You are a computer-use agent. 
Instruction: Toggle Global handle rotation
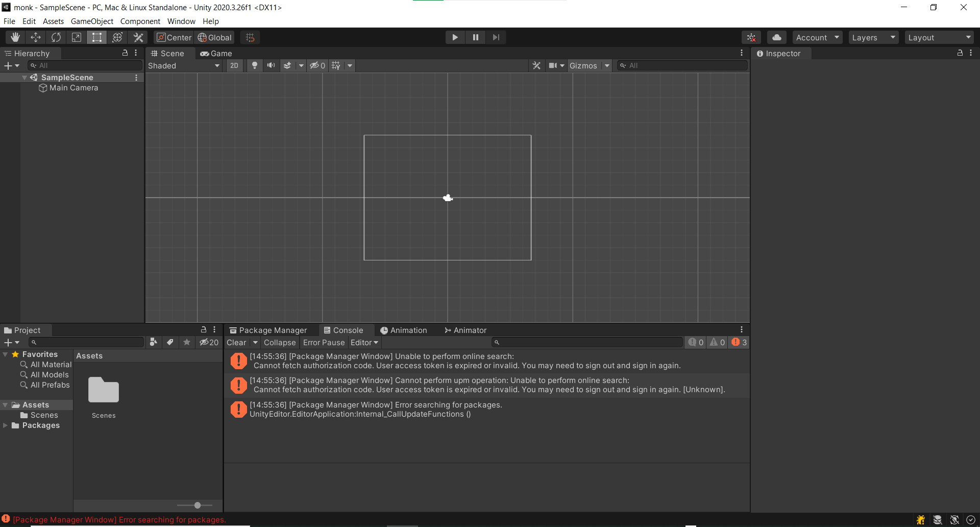(x=215, y=37)
